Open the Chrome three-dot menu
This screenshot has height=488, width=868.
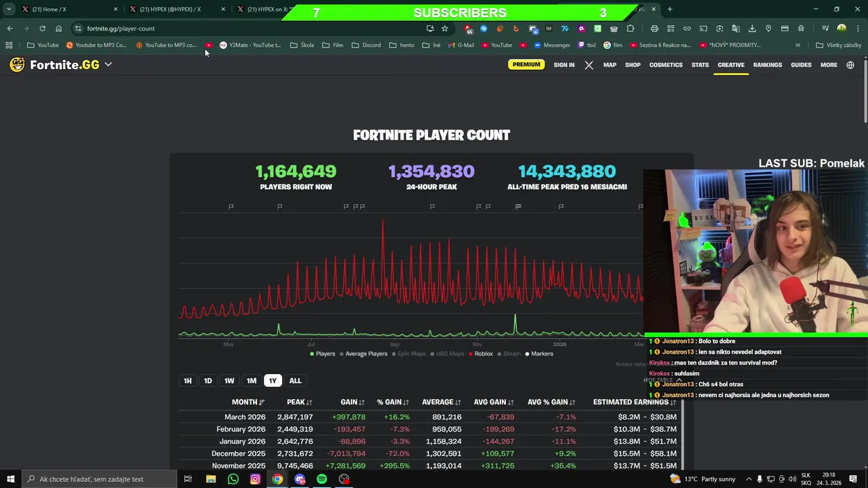858,28
